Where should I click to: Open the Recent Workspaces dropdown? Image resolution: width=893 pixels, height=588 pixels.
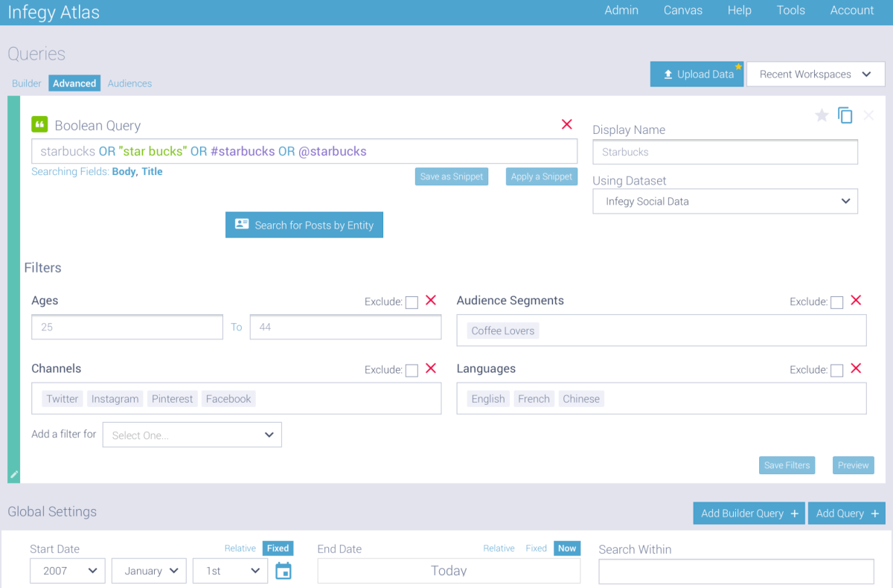(x=816, y=74)
